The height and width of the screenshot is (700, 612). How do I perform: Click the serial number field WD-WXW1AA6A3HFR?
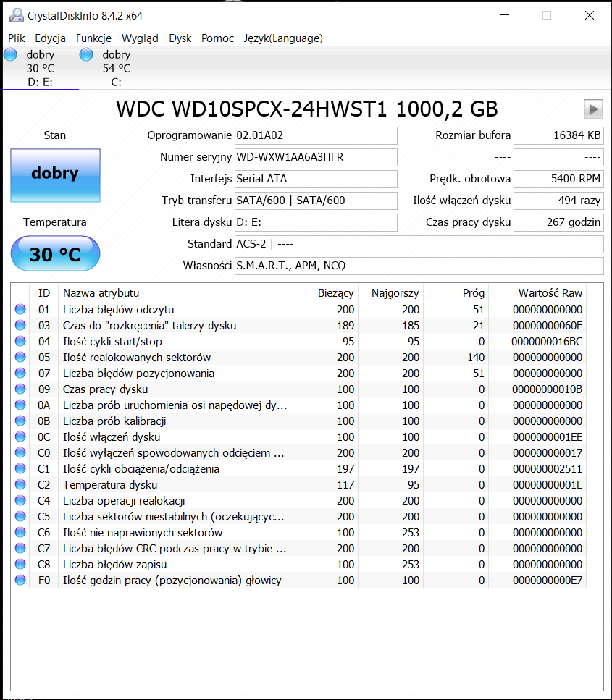coord(316,157)
